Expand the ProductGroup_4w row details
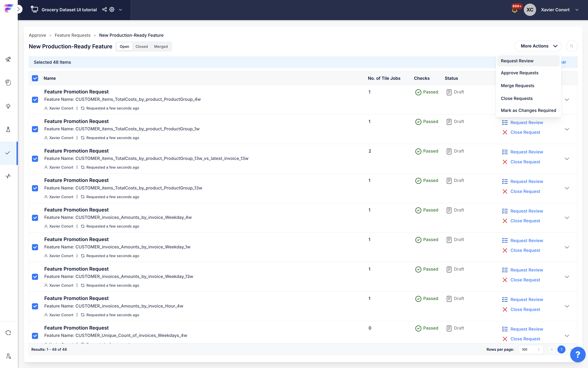This screenshot has height=368, width=588. point(567,100)
